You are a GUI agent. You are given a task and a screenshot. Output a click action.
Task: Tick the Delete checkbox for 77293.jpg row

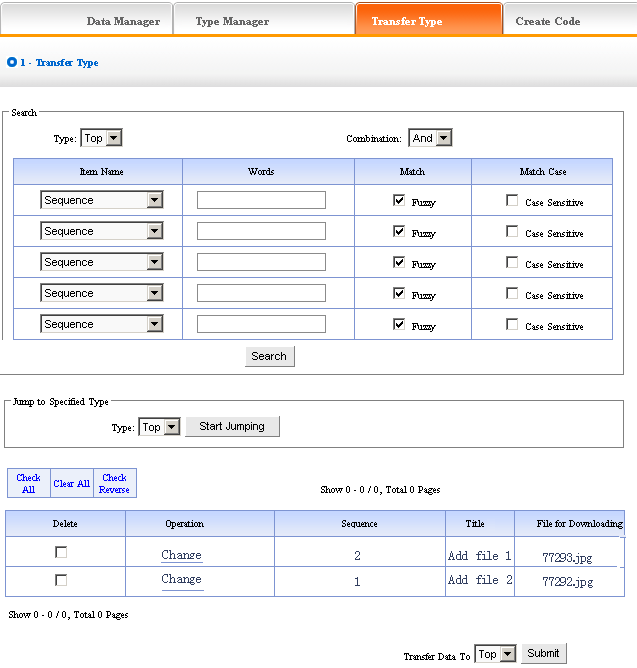pos(61,552)
